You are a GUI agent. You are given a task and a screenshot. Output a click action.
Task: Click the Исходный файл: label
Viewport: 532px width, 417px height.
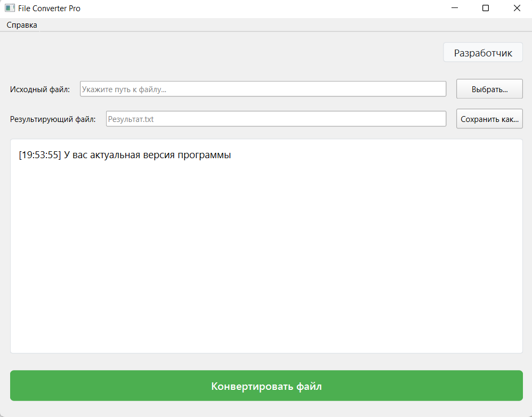pyautogui.click(x=40, y=89)
